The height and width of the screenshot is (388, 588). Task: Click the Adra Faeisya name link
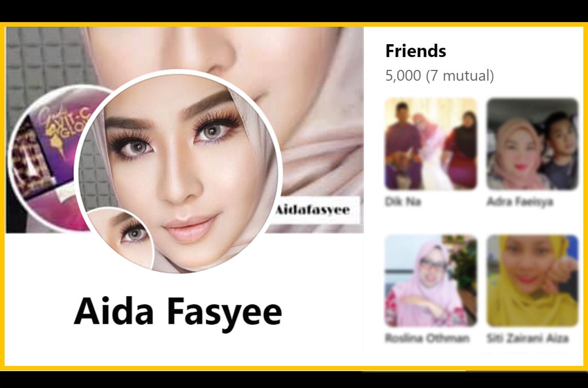(x=520, y=201)
